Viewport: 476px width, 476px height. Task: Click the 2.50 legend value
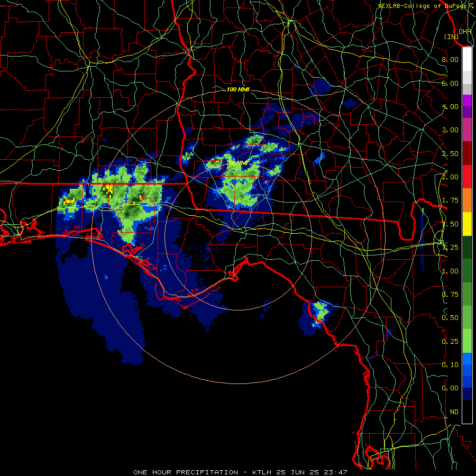click(x=450, y=153)
